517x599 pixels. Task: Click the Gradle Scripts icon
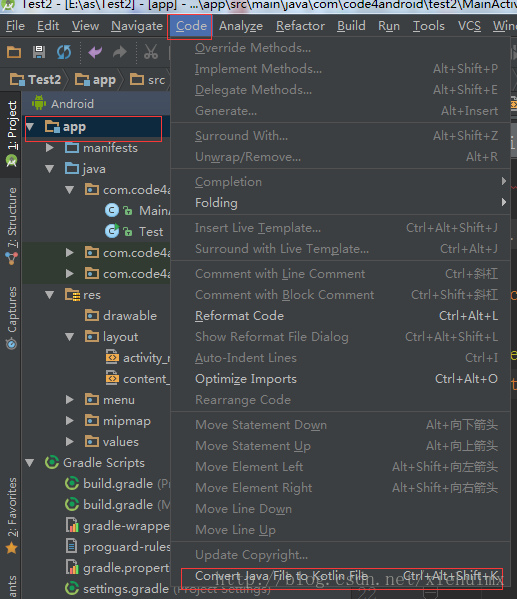[x=52, y=463]
